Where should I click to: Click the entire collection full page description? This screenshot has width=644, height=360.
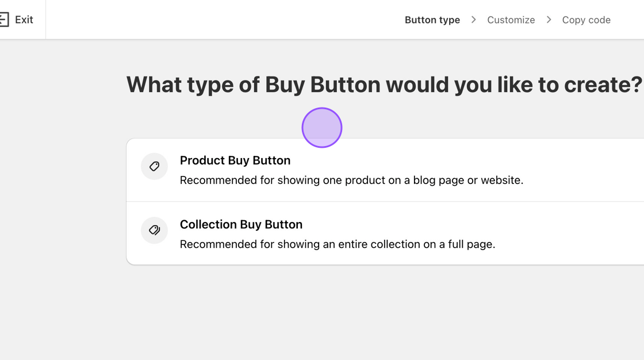pos(337,244)
